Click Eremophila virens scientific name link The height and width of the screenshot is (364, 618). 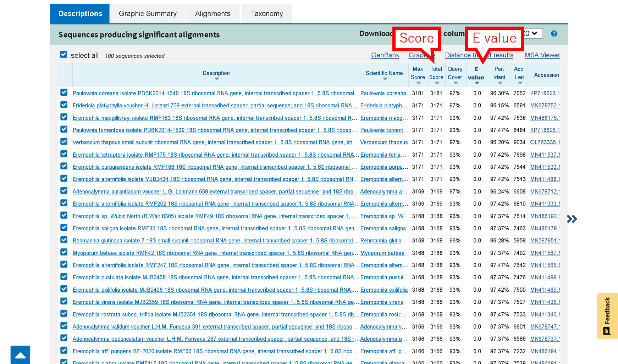pyautogui.click(x=382, y=302)
